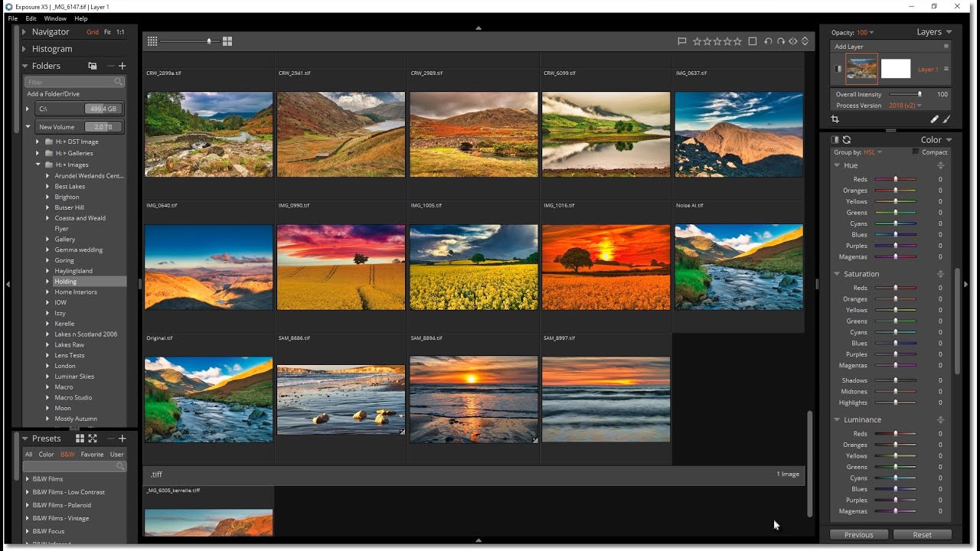Click the color label square icon
Image resolution: width=980 pixels, height=551 pixels.
[x=753, y=41]
